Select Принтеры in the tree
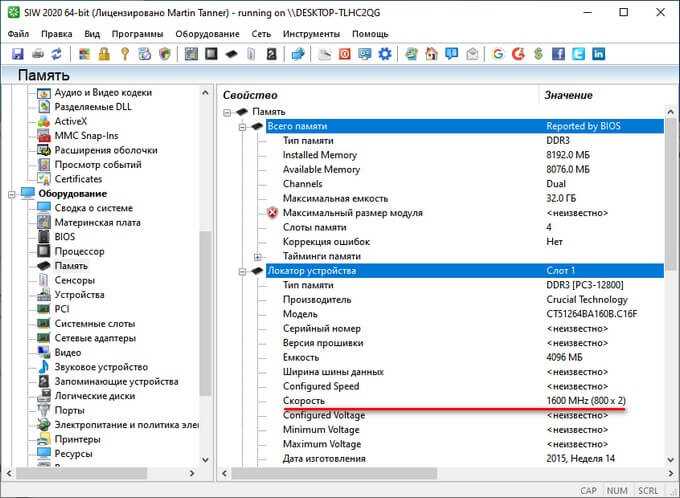This screenshot has height=498, width=680. (x=77, y=439)
